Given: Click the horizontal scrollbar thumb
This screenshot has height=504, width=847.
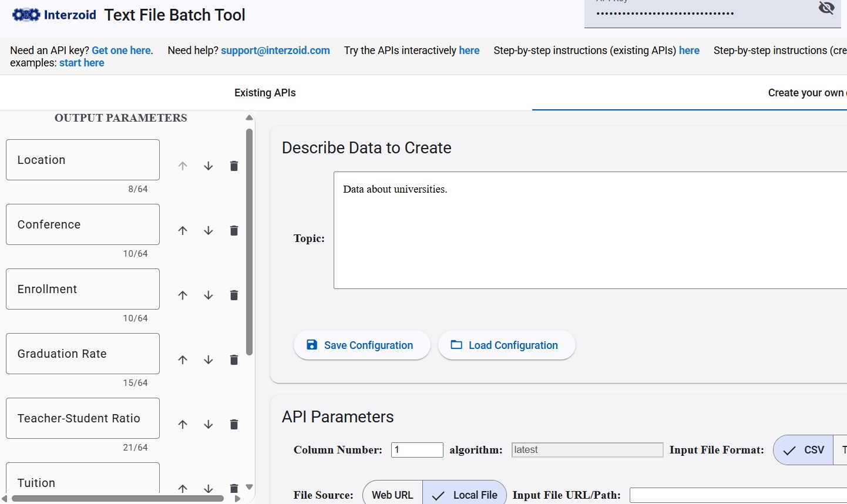Looking at the screenshot, I should pyautogui.click(x=117, y=499).
